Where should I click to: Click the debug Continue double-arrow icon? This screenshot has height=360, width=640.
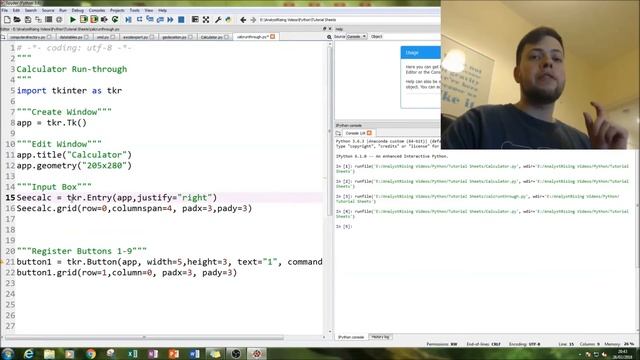click(170, 20)
